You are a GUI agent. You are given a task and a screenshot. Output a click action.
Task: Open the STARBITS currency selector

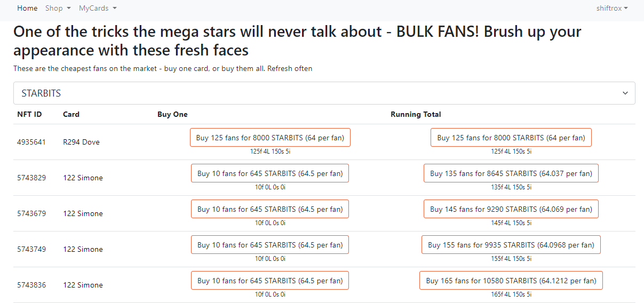tap(324, 93)
